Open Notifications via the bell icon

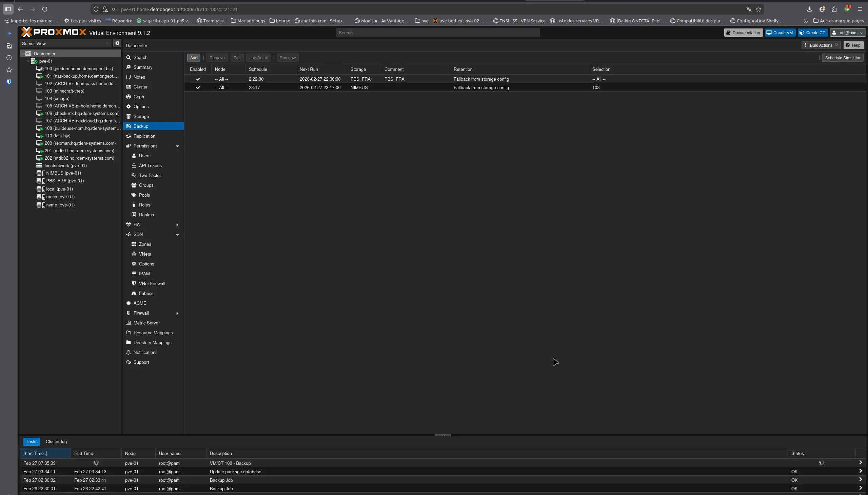[x=129, y=353]
